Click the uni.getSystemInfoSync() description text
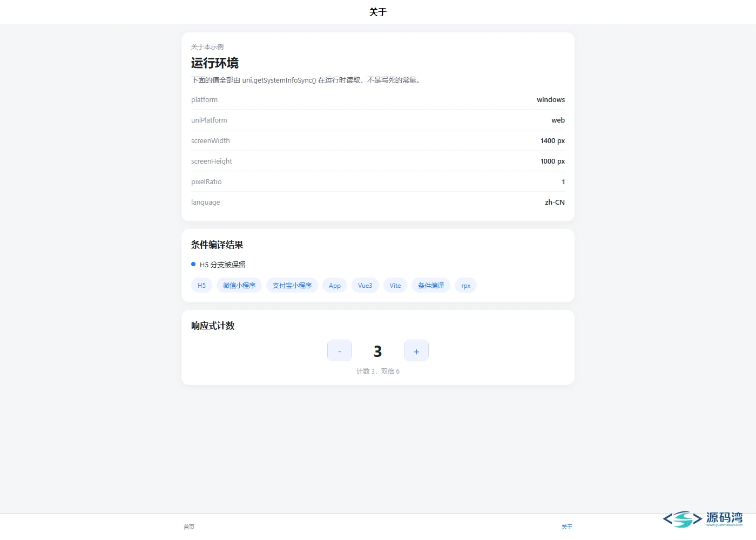The height and width of the screenshot is (540, 756). (x=307, y=80)
